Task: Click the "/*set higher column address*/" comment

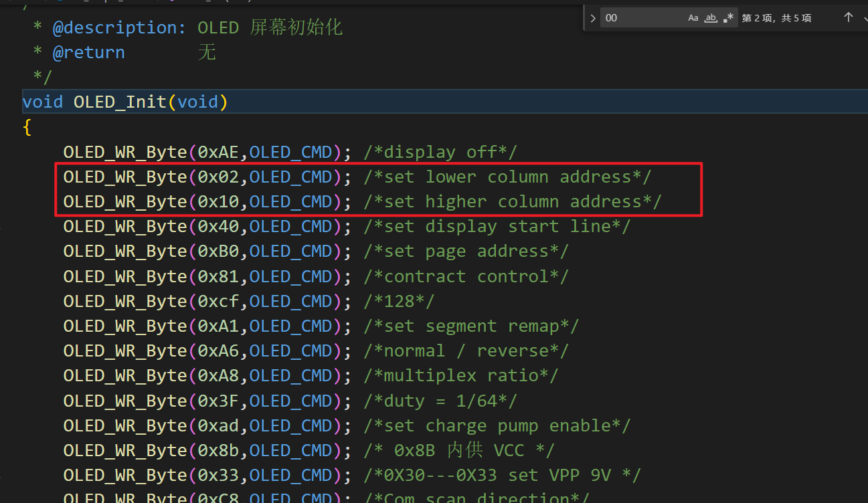Action: 513,202
